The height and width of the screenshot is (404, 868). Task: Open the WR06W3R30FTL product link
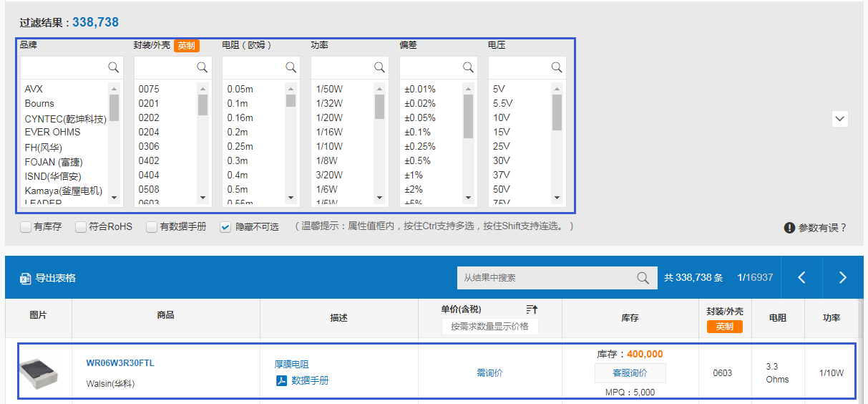120,363
